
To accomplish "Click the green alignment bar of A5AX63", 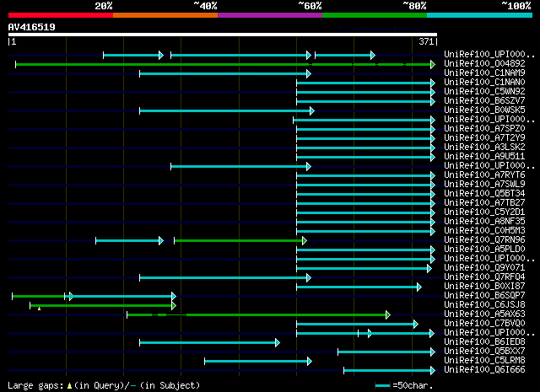I will 258,315.
